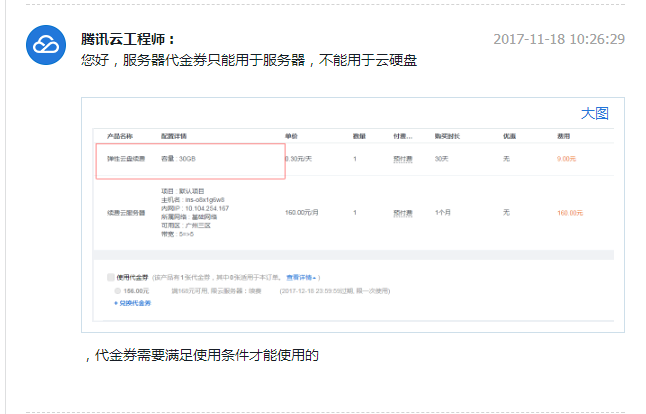Click the 内网IP 10.104.254.167 line
The image size is (646, 414).
pyautogui.click(x=195, y=208)
